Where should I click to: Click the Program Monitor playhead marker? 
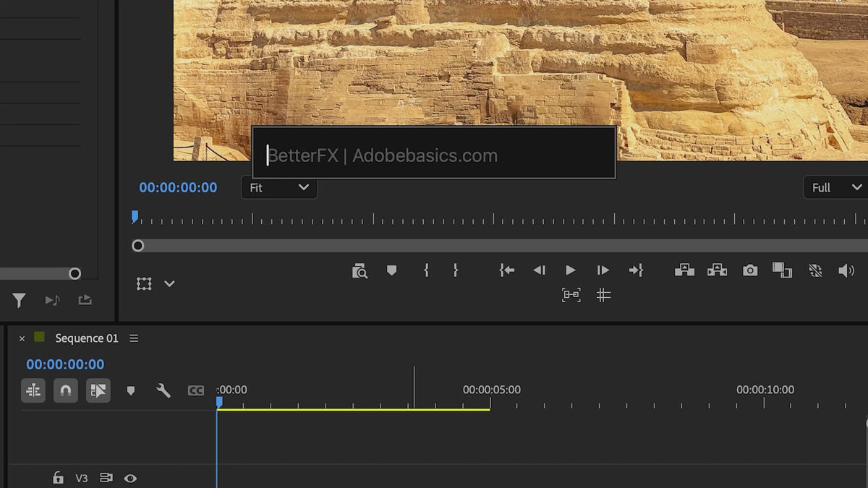click(135, 216)
